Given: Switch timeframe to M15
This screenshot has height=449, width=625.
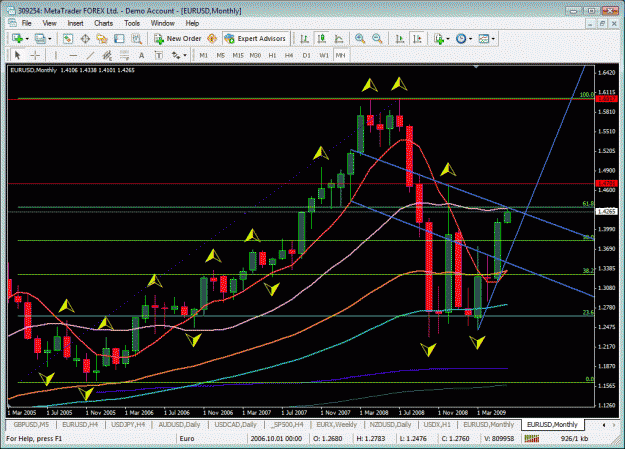Looking at the screenshot, I should [x=238, y=55].
